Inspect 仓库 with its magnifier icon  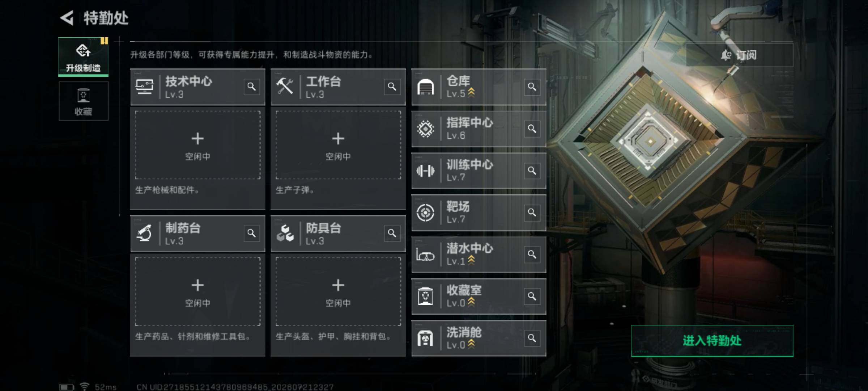532,87
